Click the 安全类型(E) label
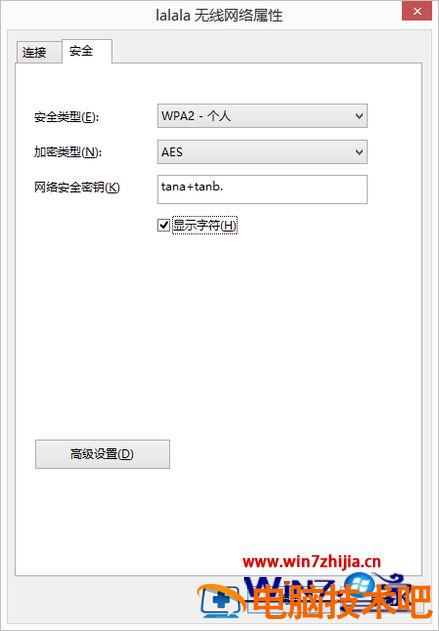This screenshot has height=631, width=439. (x=66, y=117)
